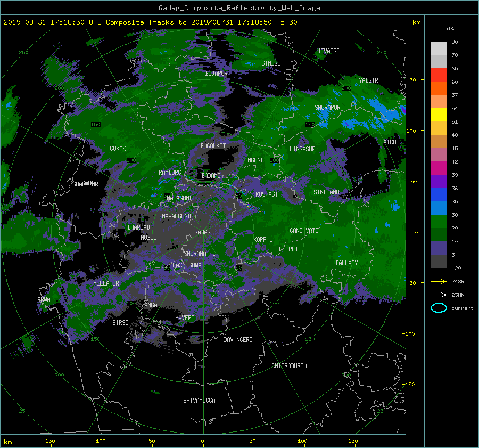Click the SHIRAHATTI city label
Image resolution: width=479 pixels, height=448 pixels.
point(200,253)
